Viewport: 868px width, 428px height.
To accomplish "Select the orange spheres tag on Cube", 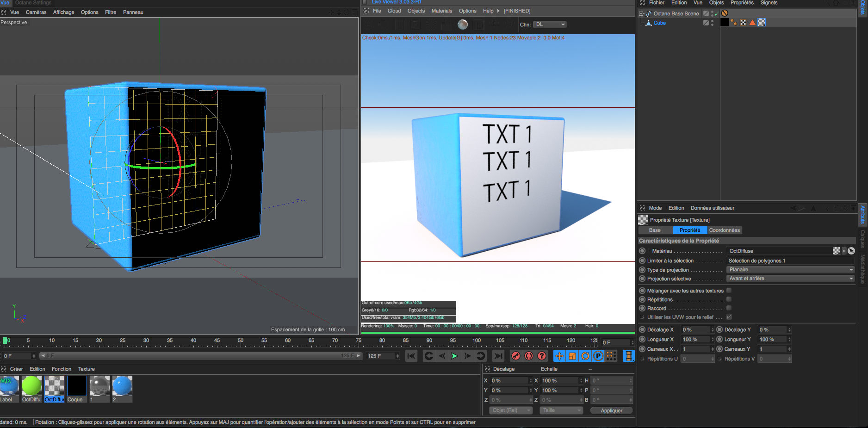I will 734,22.
